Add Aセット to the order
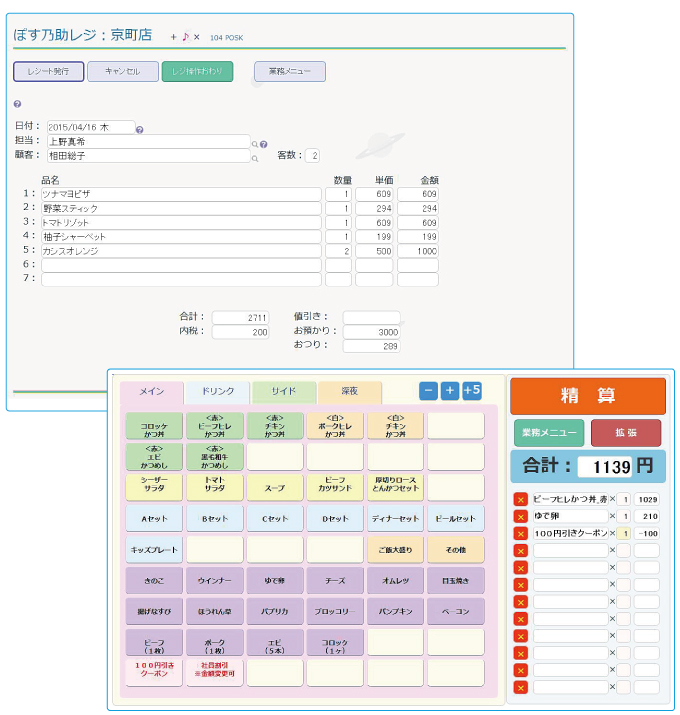 pyautogui.click(x=154, y=518)
